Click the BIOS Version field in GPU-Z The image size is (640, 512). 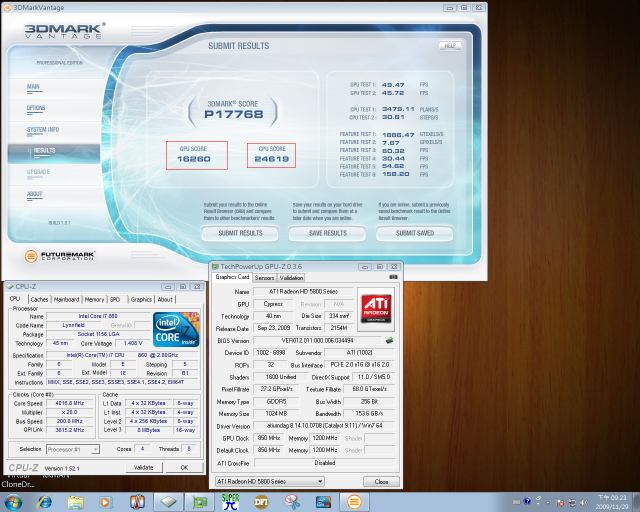coord(317,341)
